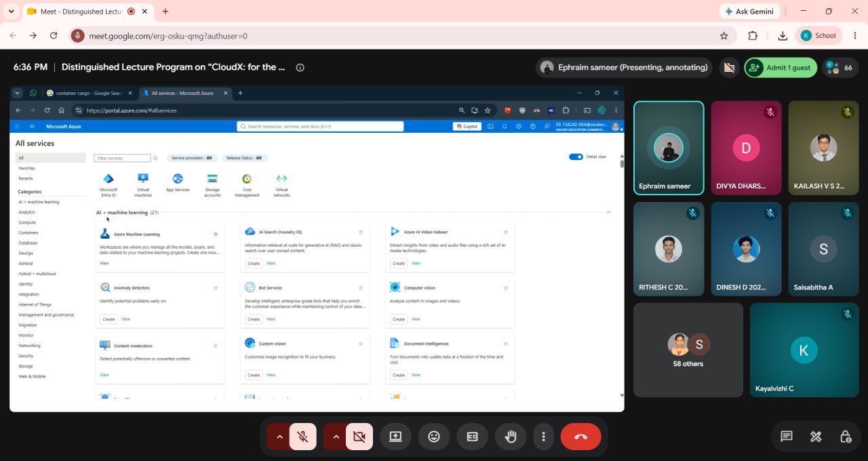
Task: Open Azure notifications bell icon
Action: tap(505, 126)
